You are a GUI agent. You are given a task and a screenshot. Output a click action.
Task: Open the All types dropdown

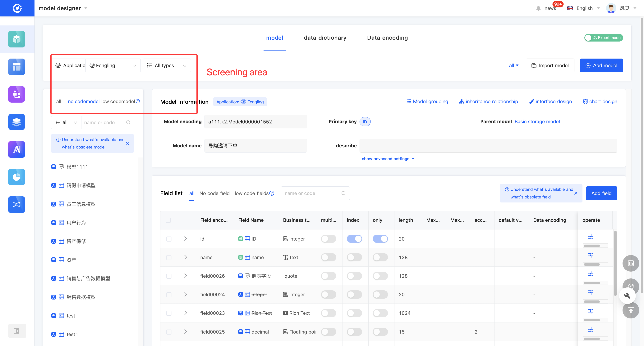pos(167,65)
